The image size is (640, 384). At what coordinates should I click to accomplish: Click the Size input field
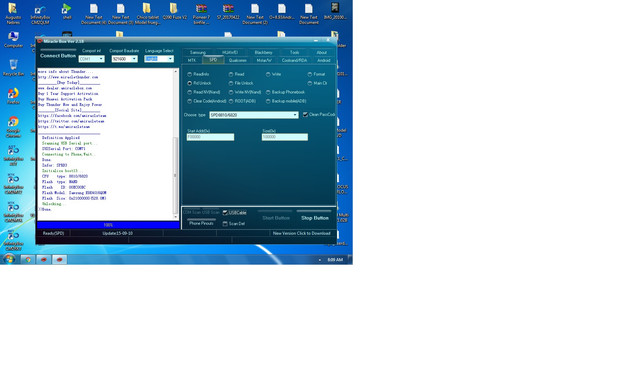tap(285, 137)
